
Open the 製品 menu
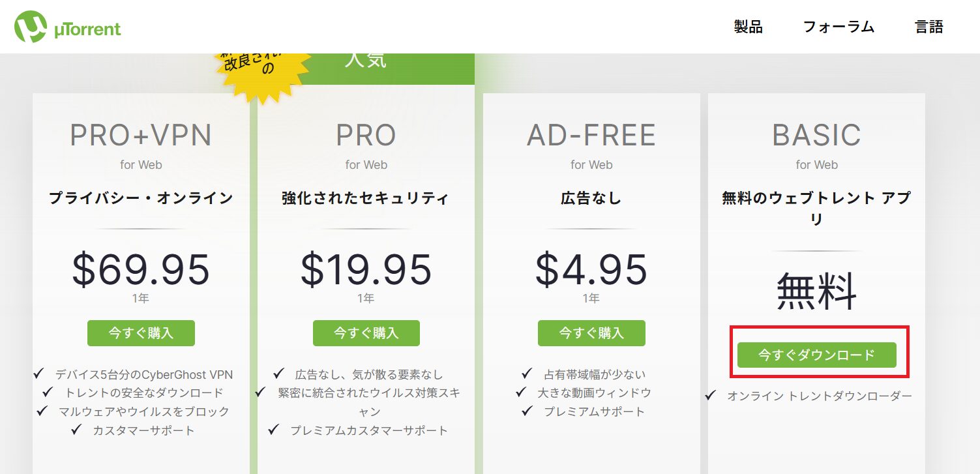tap(748, 27)
